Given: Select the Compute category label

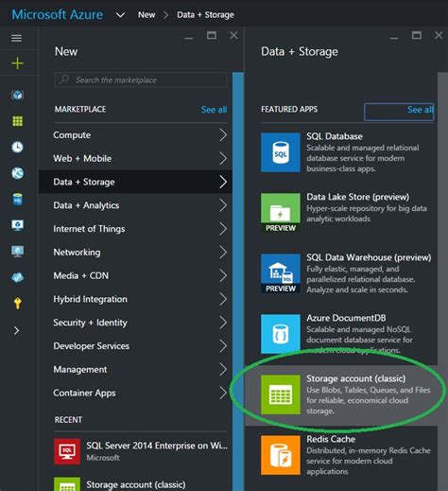Looking at the screenshot, I should [72, 135].
